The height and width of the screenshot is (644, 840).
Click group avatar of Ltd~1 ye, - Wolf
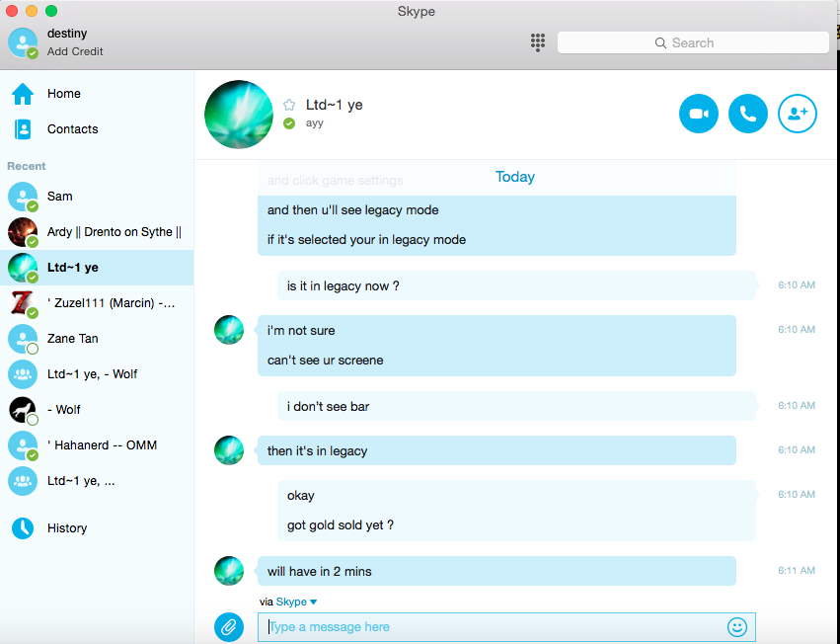23,373
